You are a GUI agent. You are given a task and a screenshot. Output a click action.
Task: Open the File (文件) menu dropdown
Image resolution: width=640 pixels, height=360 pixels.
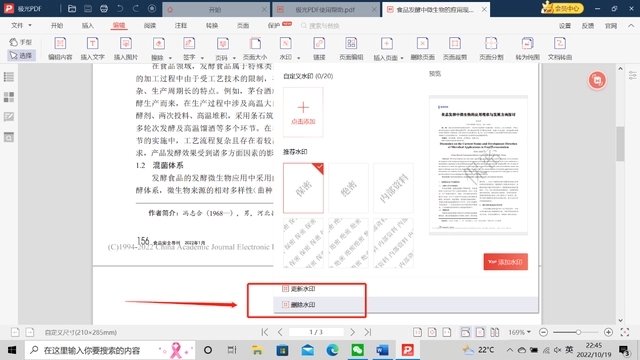coord(21,25)
